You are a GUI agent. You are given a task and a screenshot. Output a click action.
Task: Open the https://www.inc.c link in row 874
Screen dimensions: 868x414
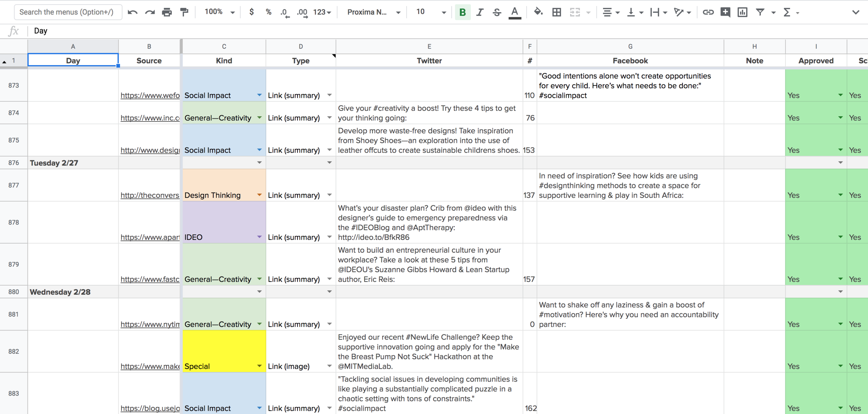pyautogui.click(x=149, y=118)
